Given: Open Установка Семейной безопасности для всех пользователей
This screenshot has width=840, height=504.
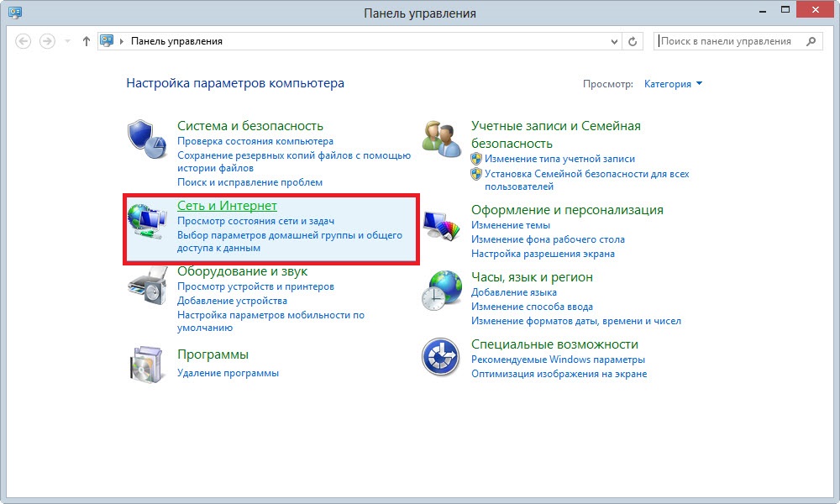Looking at the screenshot, I should [x=586, y=181].
